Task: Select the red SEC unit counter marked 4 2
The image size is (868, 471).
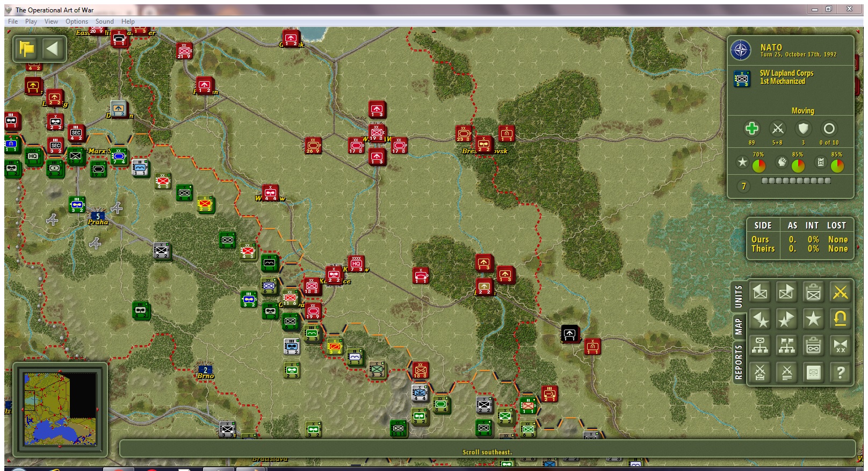Action: point(76,133)
